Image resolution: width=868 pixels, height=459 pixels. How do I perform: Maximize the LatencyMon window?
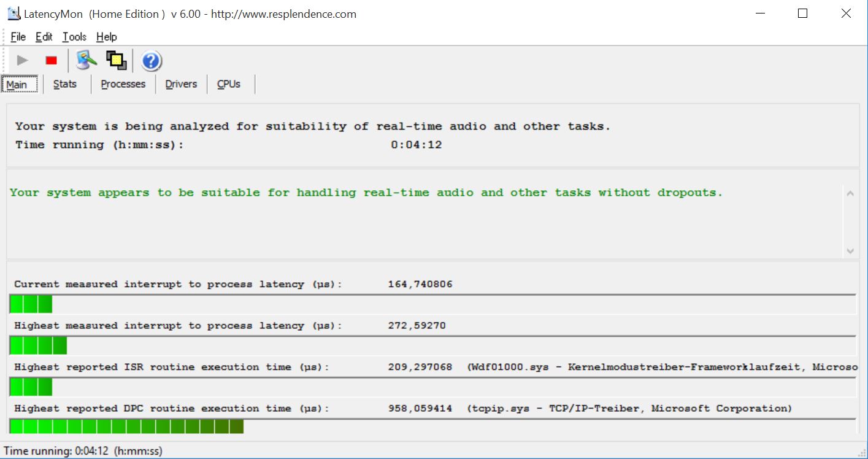[802, 13]
